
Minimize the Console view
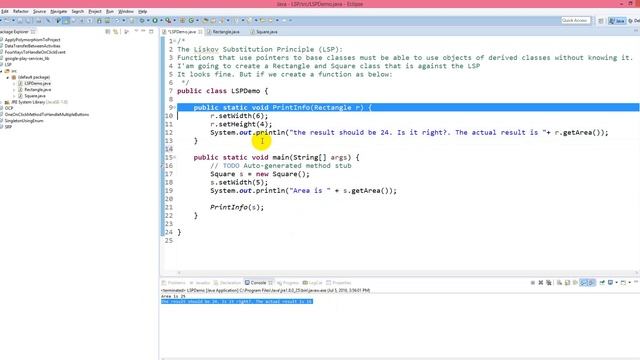636,282
